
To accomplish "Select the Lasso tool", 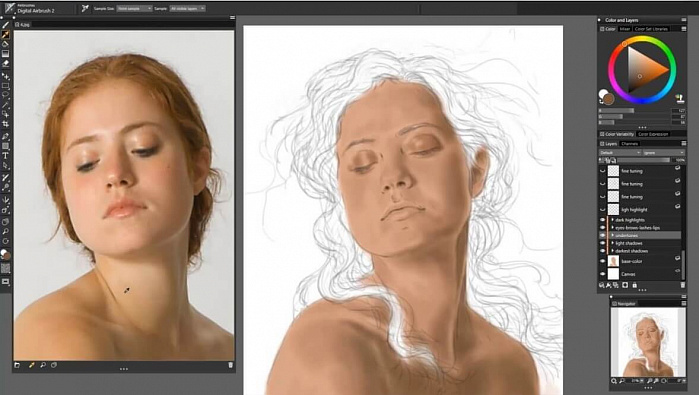I will [5, 95].
